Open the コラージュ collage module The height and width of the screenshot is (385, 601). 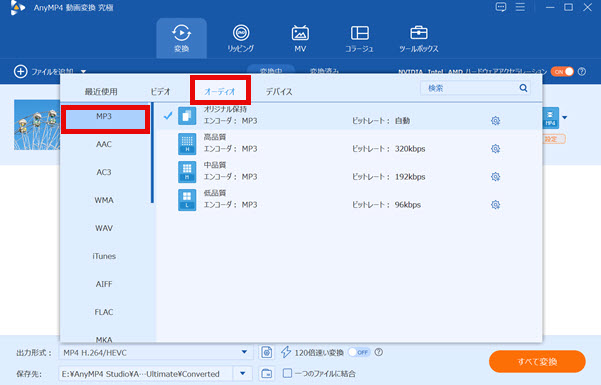[360, 38]
